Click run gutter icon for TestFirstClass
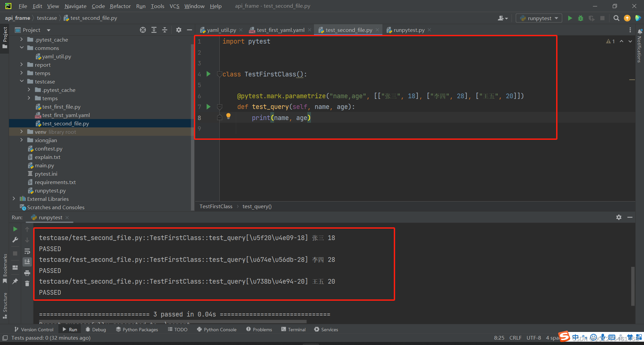This screenshot has height=345, width=644. pyautogui.click(x=208, y=74)
